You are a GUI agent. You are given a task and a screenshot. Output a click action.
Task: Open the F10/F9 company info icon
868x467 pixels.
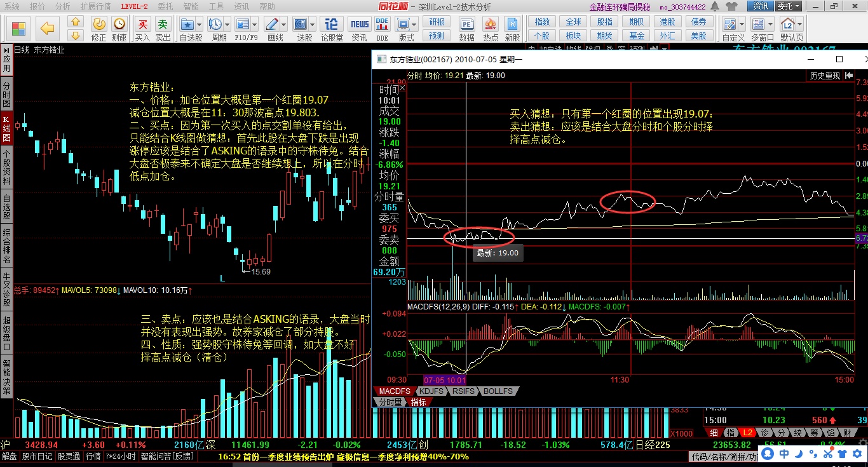[243, 24]
